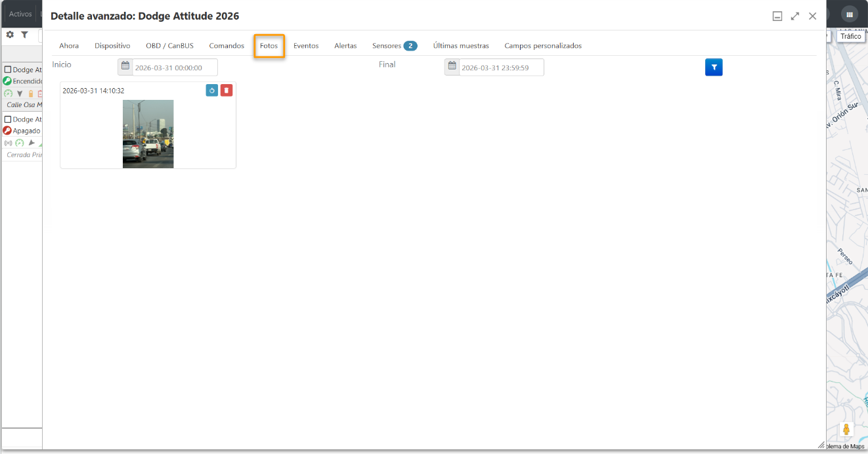Click the timestamp text 2026-03-31 14:10:32

coord(93,91)
